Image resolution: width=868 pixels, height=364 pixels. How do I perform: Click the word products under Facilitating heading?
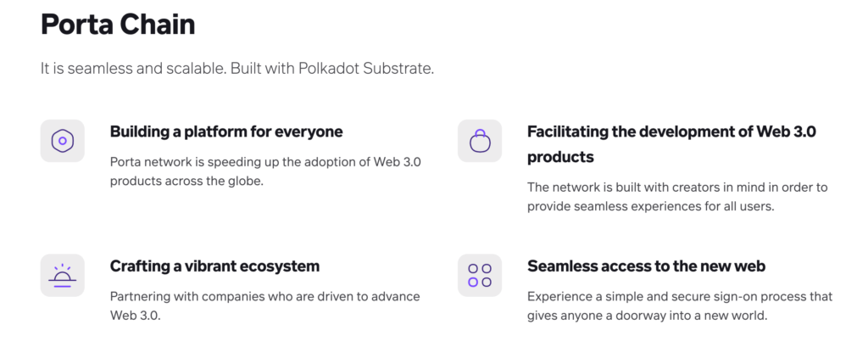click(560, 157)
